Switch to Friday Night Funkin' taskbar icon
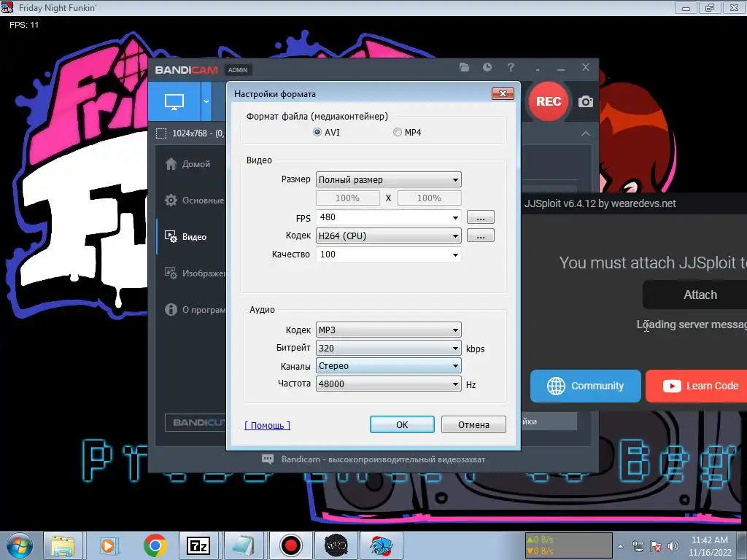This screenshot has width=747, height=560. click(x=382, y=545)
